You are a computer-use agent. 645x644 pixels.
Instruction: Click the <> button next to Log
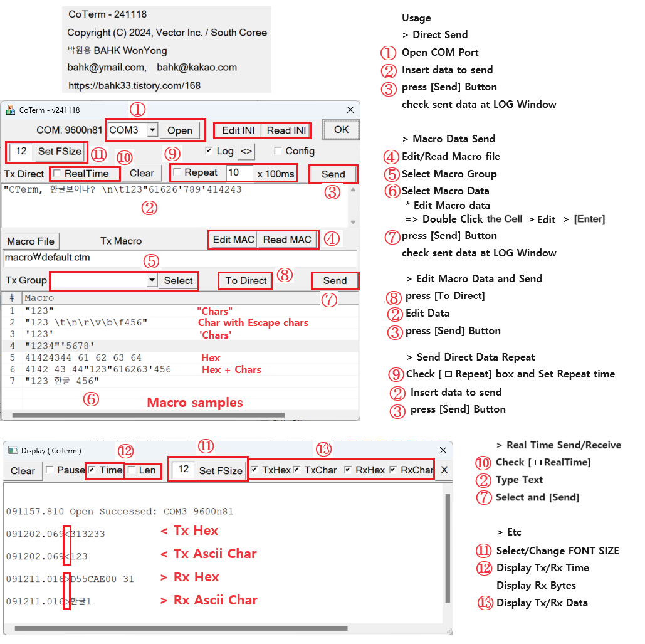(246, 151)
